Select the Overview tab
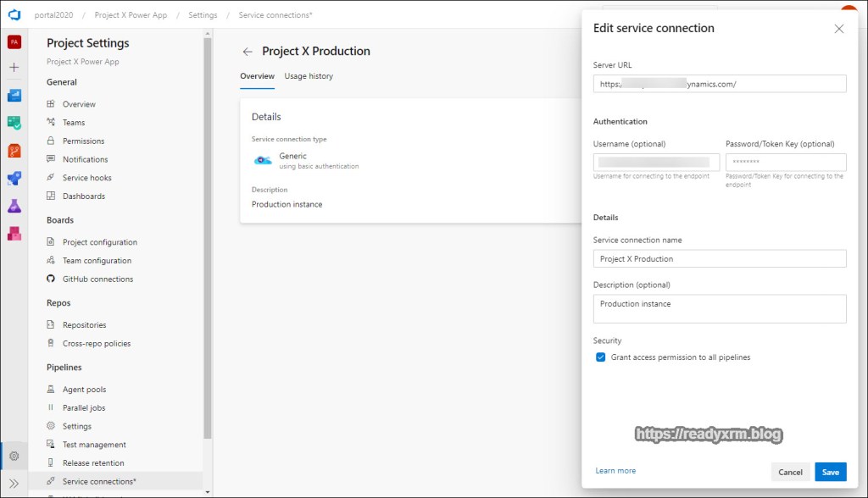The width and height of the screenshot is (868, 498). click(257, 76)
